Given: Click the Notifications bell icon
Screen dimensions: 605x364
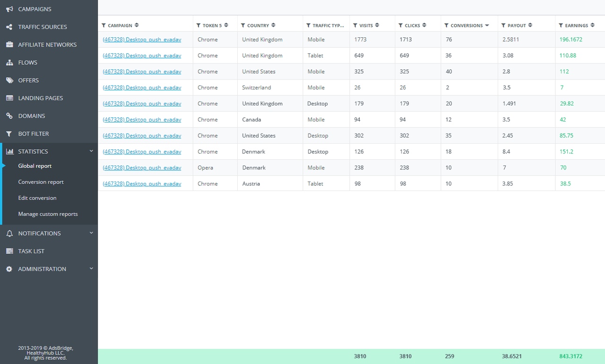Looking at the screenshot, I should 9,234.
